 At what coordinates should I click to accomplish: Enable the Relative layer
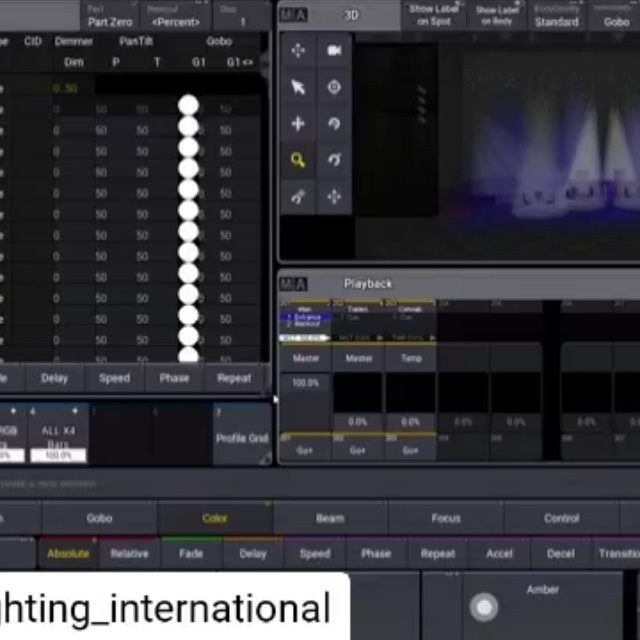[129, 553]
